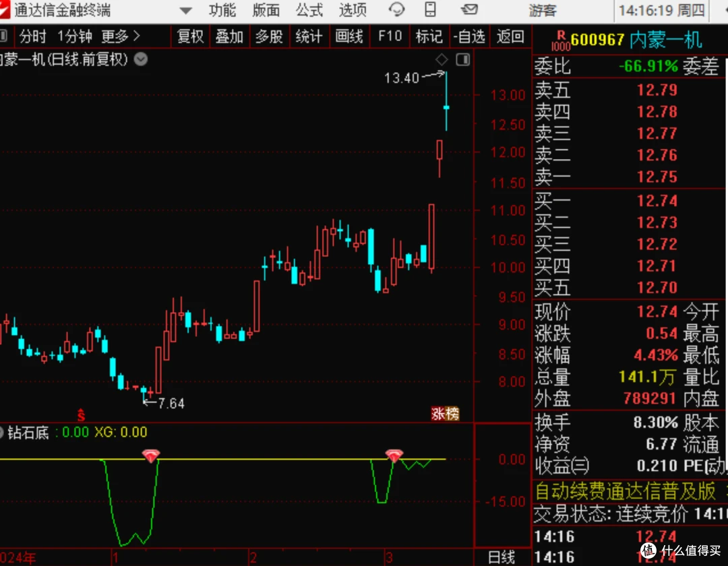728x566 pixels.
Task: Click the TongDaXin app logo icon
Action: point(7,9)
